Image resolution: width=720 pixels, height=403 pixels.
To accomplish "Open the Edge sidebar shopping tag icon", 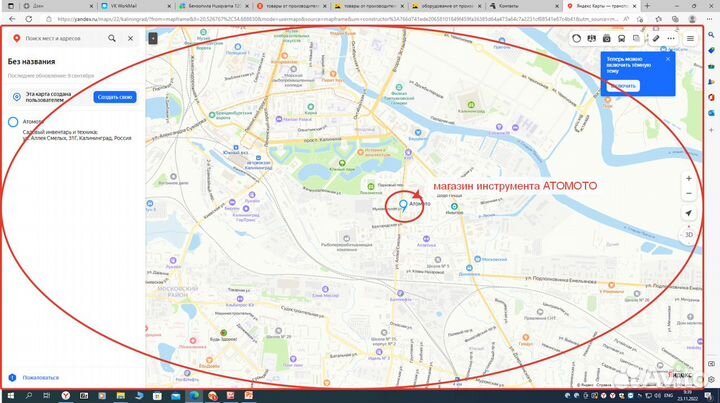I will [711, 50].
